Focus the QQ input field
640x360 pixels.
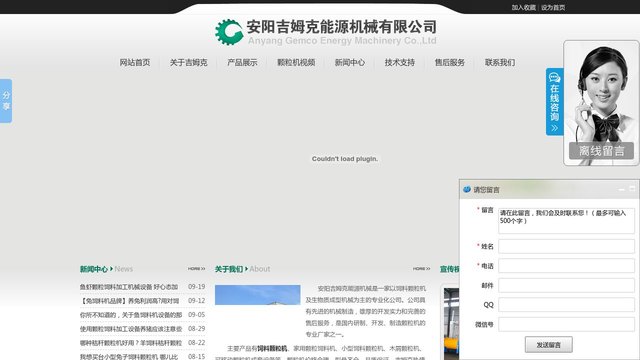(566, 305)
